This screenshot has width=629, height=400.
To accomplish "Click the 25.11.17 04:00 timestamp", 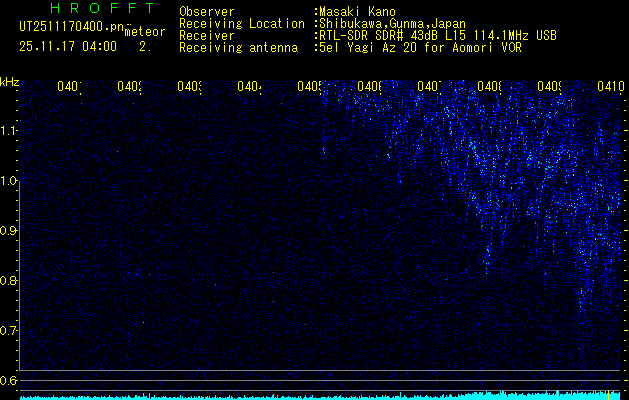I will [x=68, y=46].
